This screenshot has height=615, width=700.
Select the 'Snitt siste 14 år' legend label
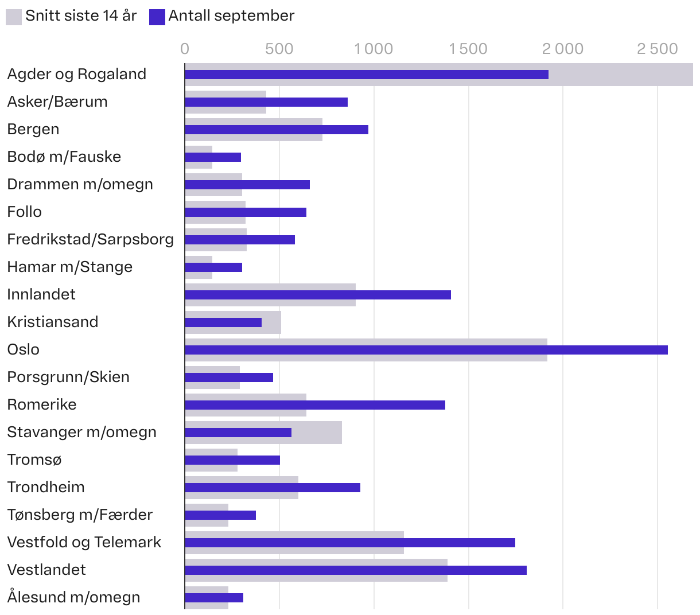[81, 16]
